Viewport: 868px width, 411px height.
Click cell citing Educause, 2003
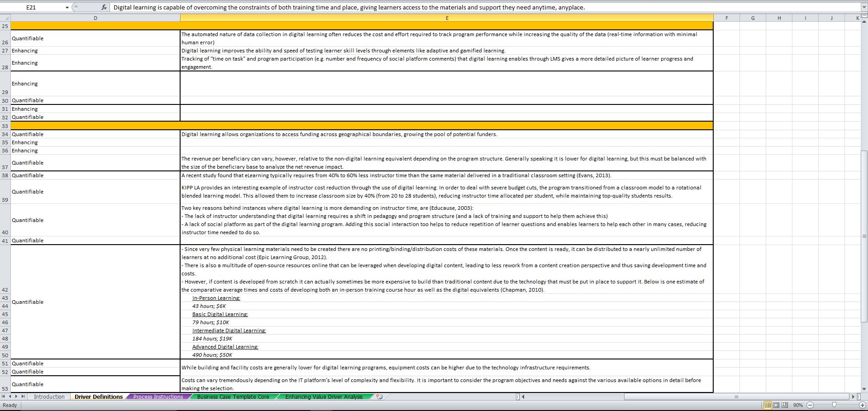pyautogui.click(x=447, y=220)
